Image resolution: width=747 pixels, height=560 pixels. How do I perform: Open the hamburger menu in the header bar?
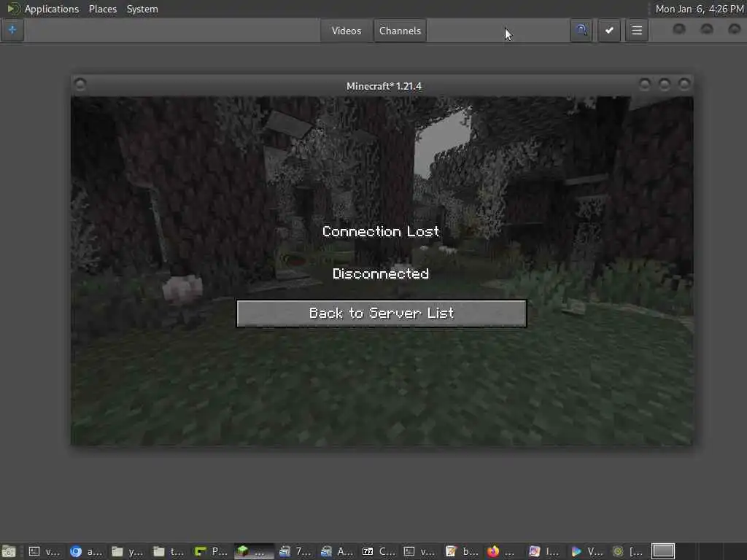(636, 31)
